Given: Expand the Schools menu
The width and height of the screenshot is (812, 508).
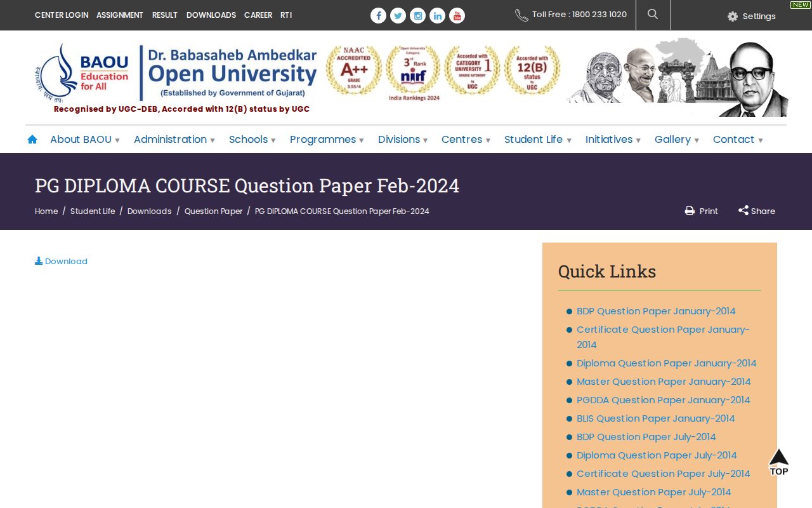Looking at the screenshot, I should pyautogui.click(x=252, y=140).
